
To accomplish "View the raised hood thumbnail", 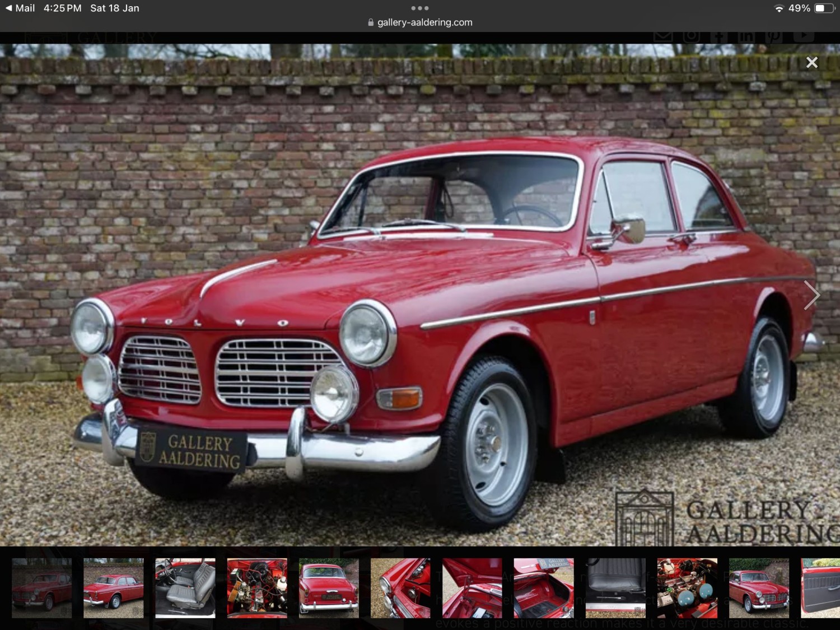I will pyautogui.click(x=472, y=588).
